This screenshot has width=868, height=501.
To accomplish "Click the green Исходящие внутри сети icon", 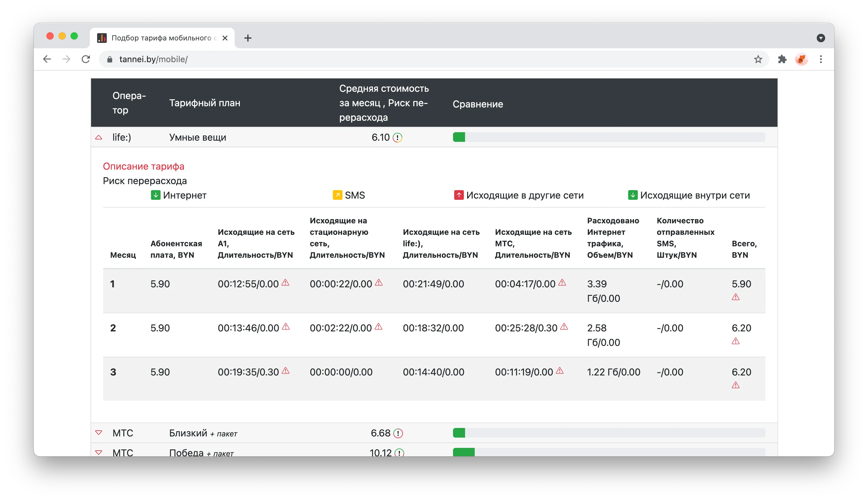I will [632, 195].
